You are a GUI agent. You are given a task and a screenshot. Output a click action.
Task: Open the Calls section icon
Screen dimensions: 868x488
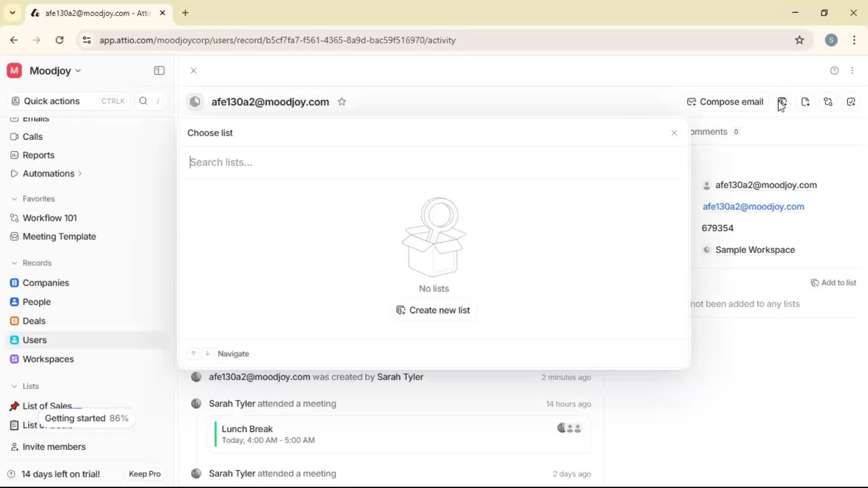click(14, 136)
